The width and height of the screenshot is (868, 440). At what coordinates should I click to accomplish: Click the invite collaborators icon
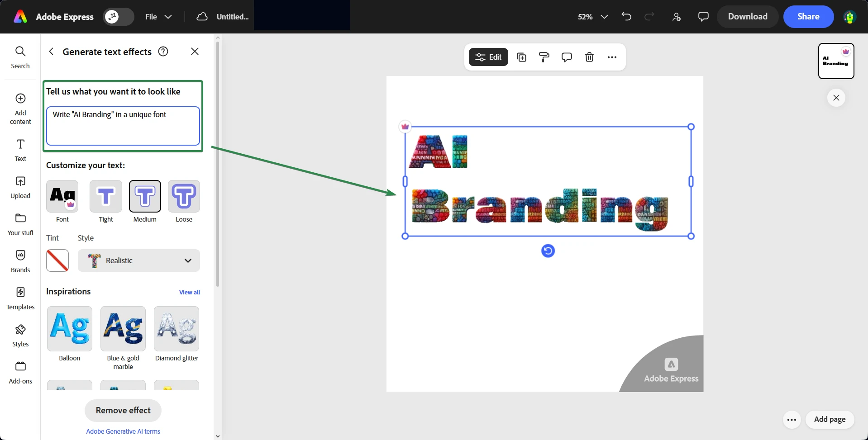[x=677, y=17]
